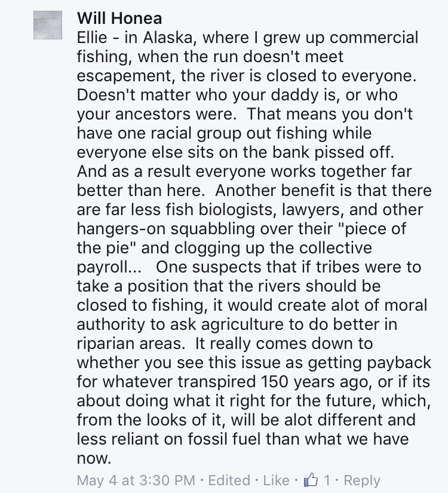Click the thumbs-up icon beside the count
Image resolution: width=448 pixels, height=493 pixels.
[310, 480]
